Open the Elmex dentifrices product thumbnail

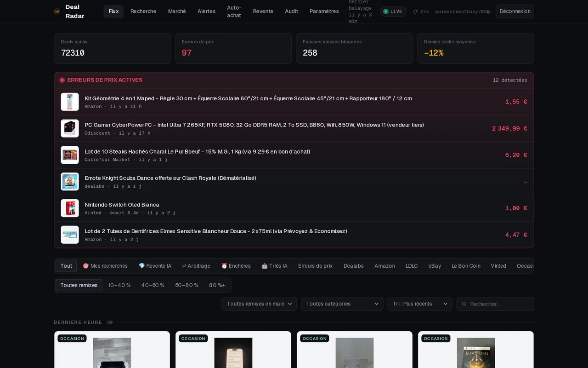coord(70,235)
